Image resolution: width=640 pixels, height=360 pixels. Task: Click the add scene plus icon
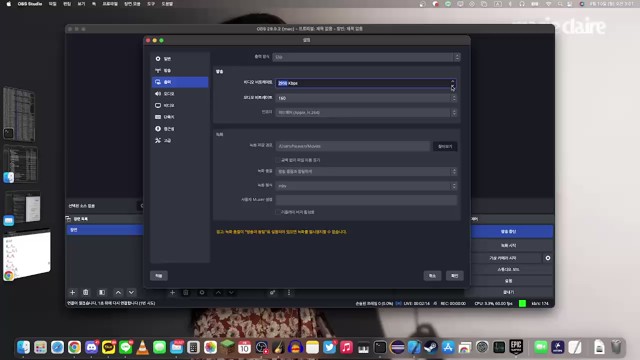72,292
